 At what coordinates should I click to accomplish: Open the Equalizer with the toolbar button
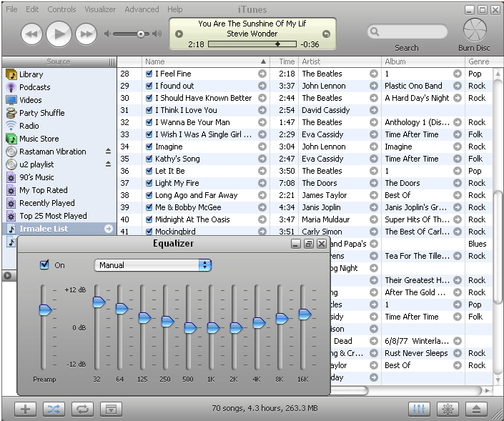pyautogui.click(x=419, y=409)
